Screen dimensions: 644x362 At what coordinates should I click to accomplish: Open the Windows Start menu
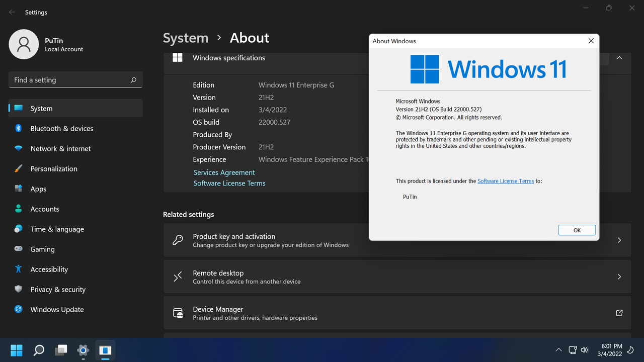(x=17, y=350)
